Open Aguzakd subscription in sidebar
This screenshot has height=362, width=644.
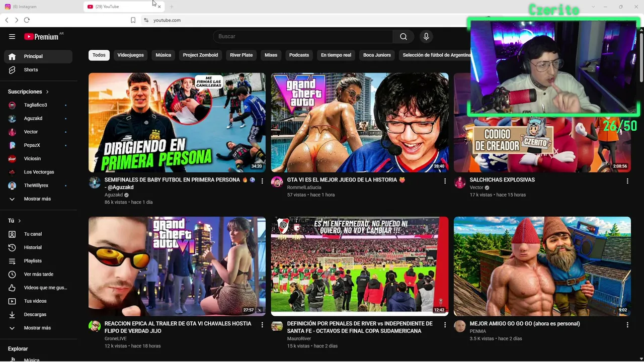point(38,118)
